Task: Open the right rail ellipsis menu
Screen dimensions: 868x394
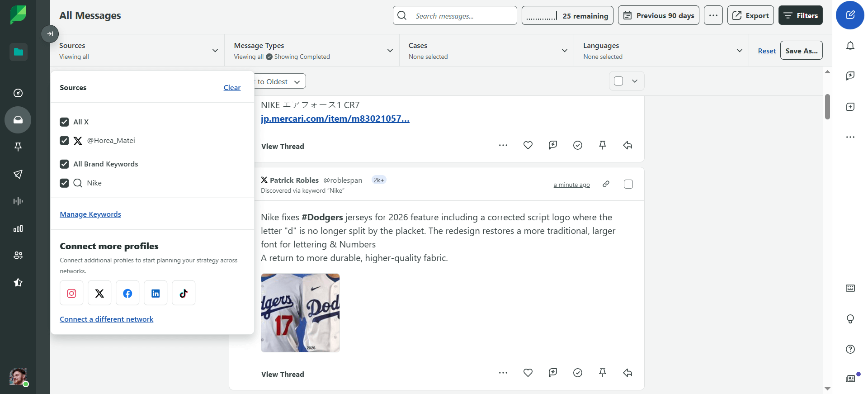Action: 850,137
